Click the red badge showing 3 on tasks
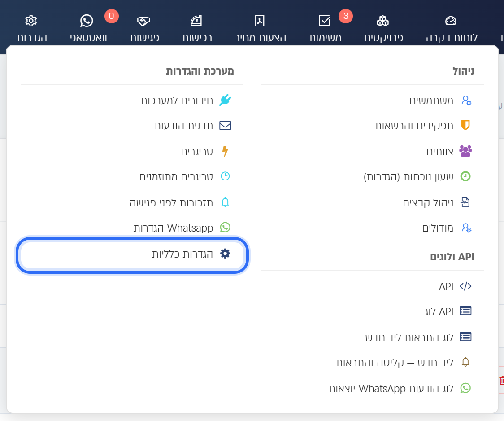 tap(346, 16)
